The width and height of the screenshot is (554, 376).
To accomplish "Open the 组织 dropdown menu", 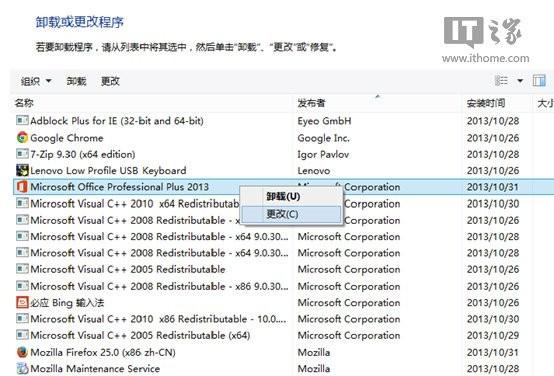I will pos(36,81).
